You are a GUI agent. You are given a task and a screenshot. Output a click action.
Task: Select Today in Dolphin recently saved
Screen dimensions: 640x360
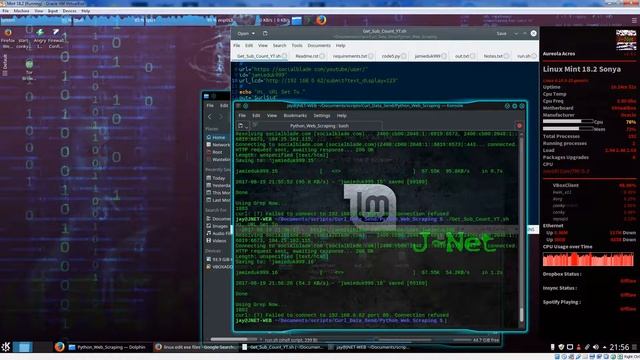point(216,178)
